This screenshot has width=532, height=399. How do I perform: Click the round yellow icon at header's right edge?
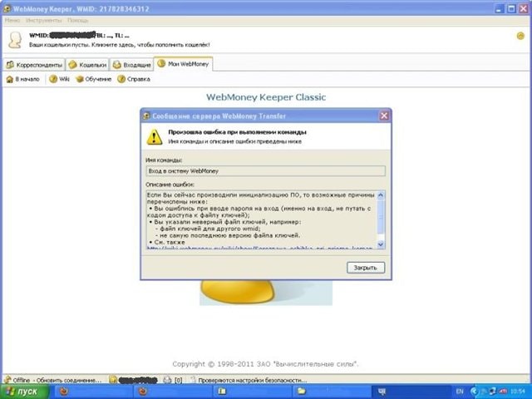coord(520,36)
